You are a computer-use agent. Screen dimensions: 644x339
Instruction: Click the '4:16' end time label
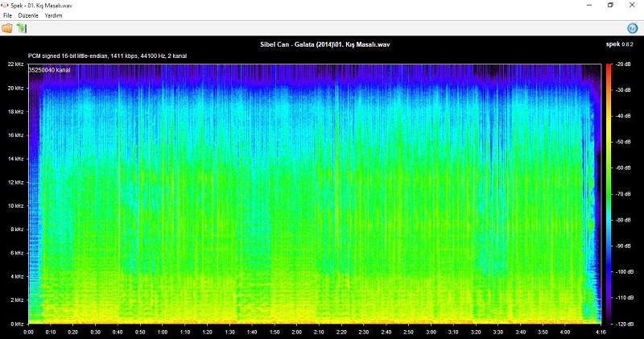[x=601, y=332]
